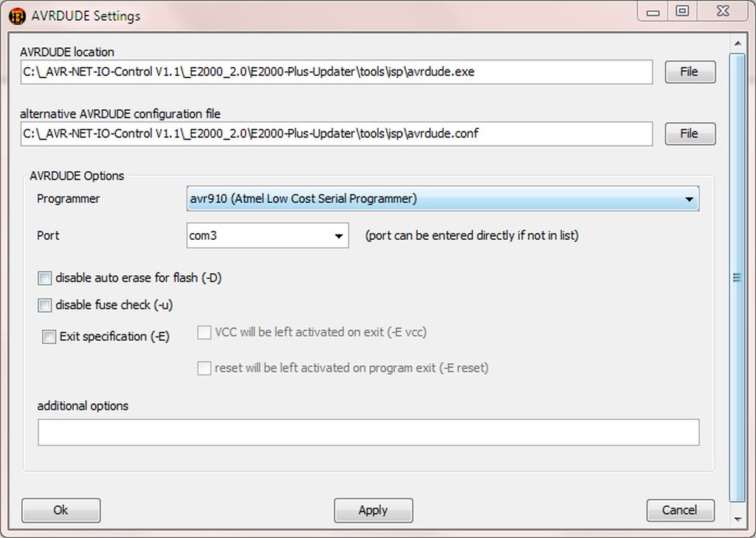Focus the alternative AVRDUDE configuration file field
Image resolution: width=756 pixels, height=538 pixels.
pos(337,134)
